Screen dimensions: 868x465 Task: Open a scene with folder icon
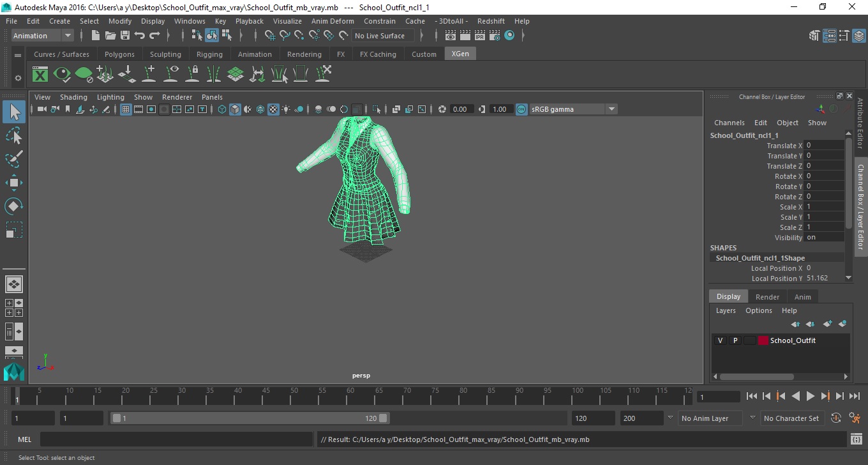(x=110, y=36)
